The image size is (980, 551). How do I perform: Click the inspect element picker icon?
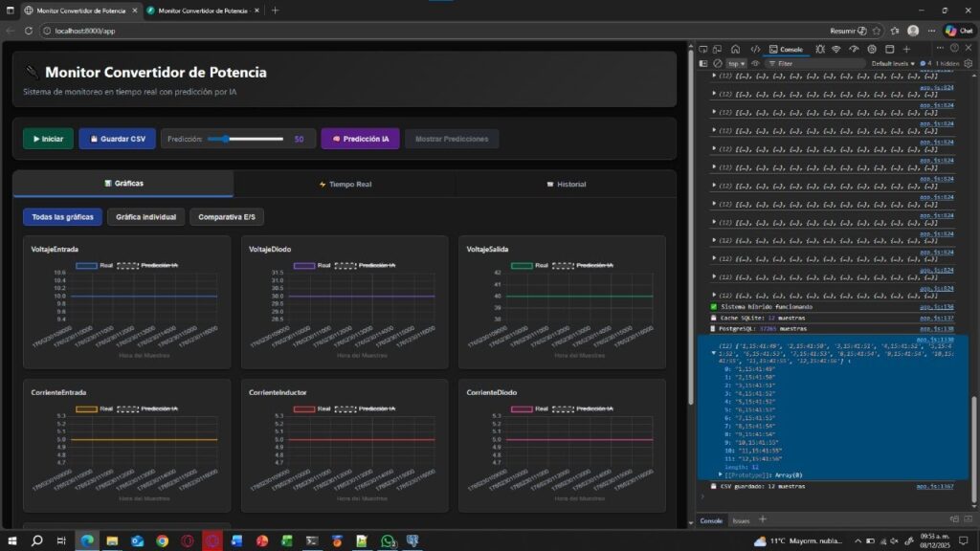coord(702,49)
